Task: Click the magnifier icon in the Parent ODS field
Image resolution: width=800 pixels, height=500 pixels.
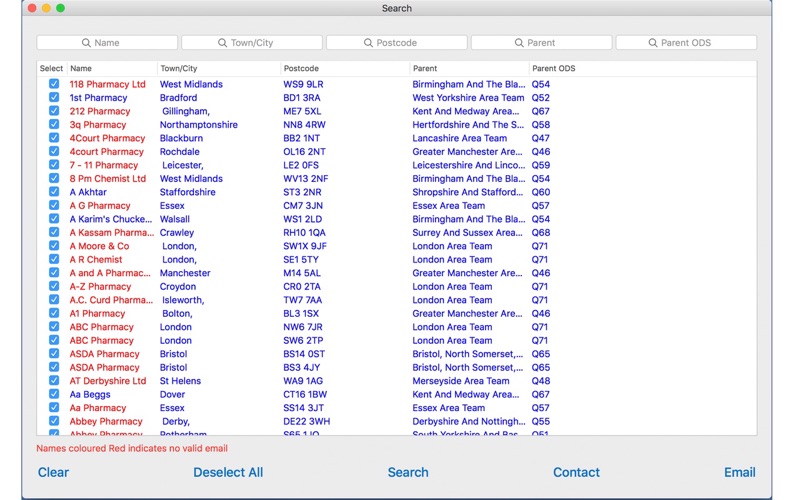Action: 653,43
